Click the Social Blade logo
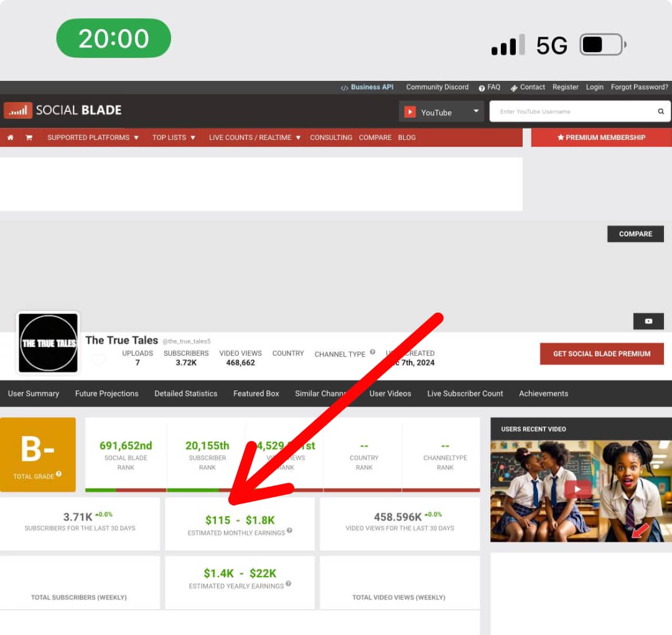Screen dimensions: 672x635 [63, 111]
